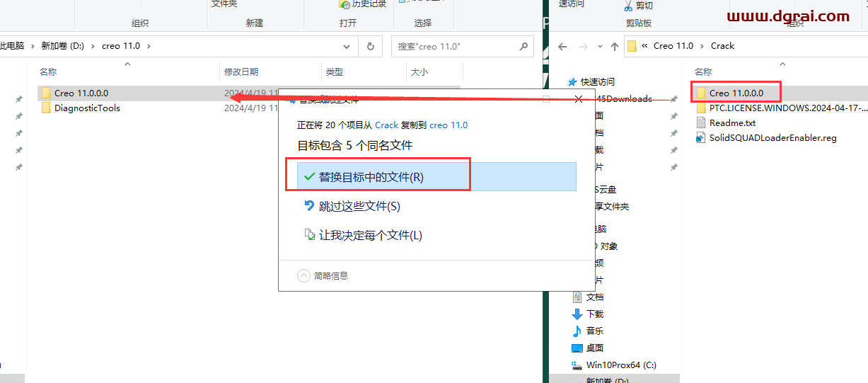
Task: Select SolidSQUADLoaderEnabler.reg file
Action: pos(766,138)
